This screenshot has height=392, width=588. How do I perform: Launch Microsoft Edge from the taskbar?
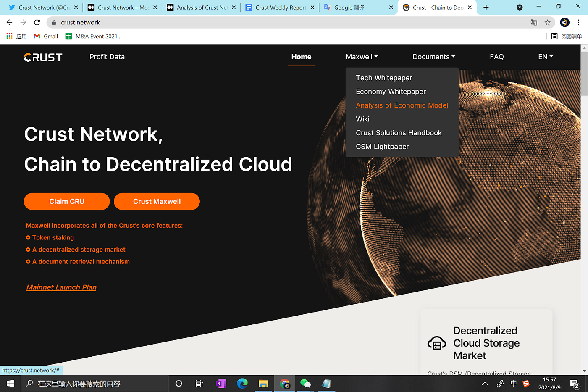click(x=242, y=384)
